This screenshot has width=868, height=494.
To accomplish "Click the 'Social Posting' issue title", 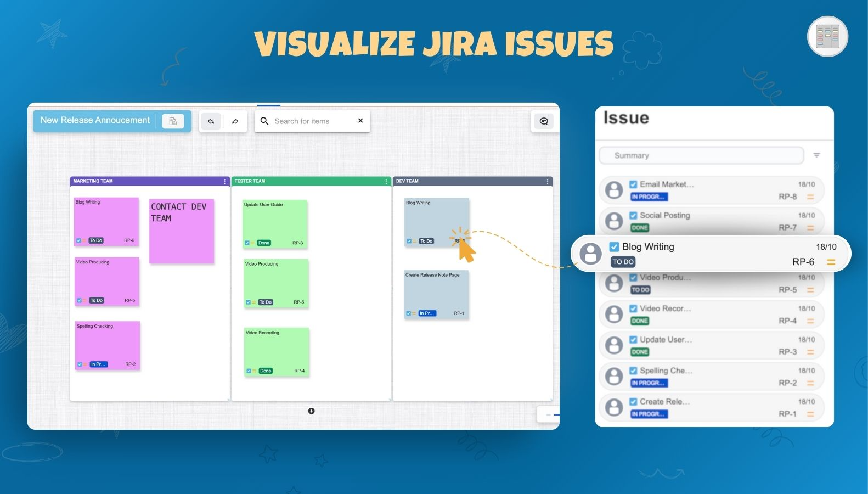I will 665,215.
